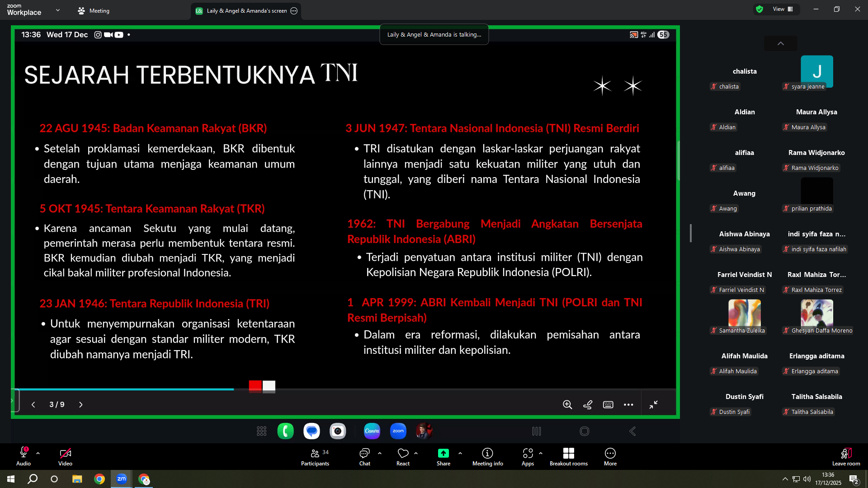Exit fullscreen with the collapse arrows icon

tap(653, 404)
